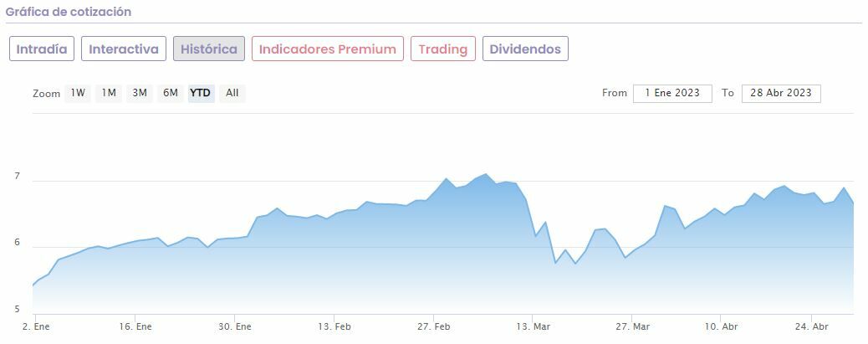The width and height of the screenshot is (868, 344).
Task: Open the Intradía chart tab
Action: click(x=42, y=49)
